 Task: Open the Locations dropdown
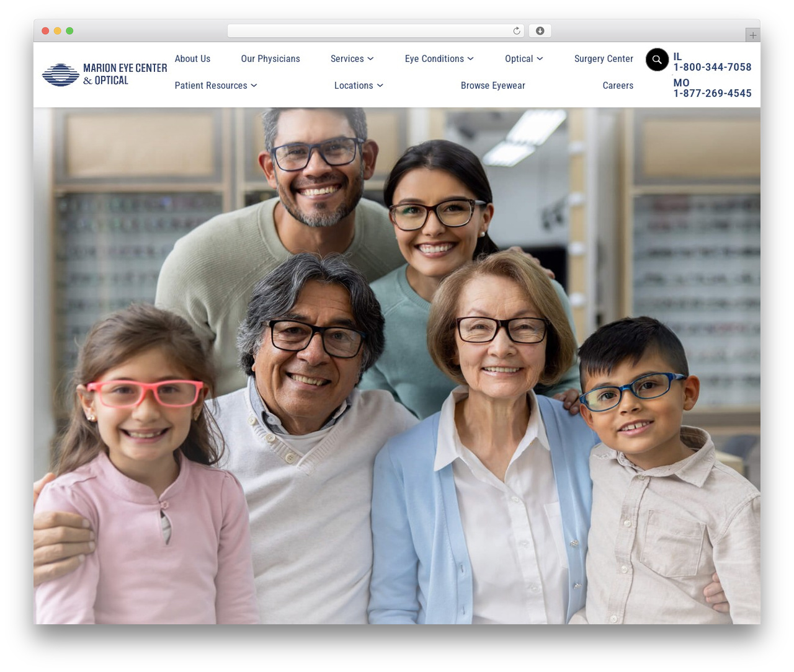click(359, 86)
